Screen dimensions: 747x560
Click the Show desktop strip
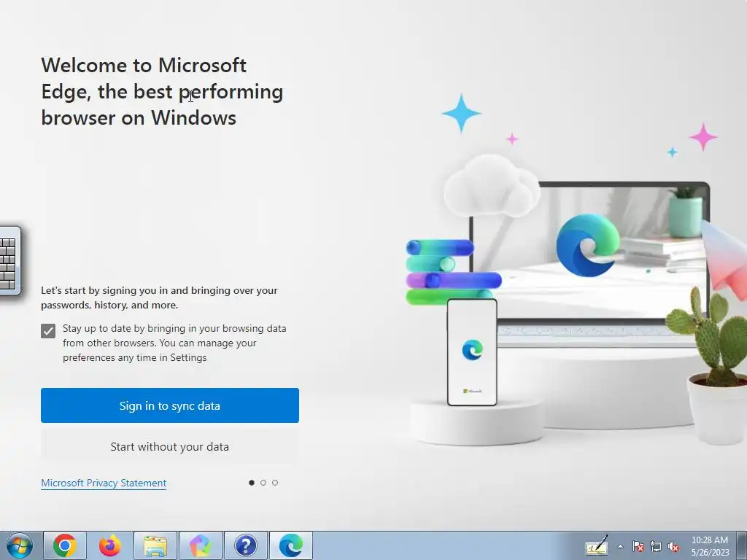pos(741,545)
